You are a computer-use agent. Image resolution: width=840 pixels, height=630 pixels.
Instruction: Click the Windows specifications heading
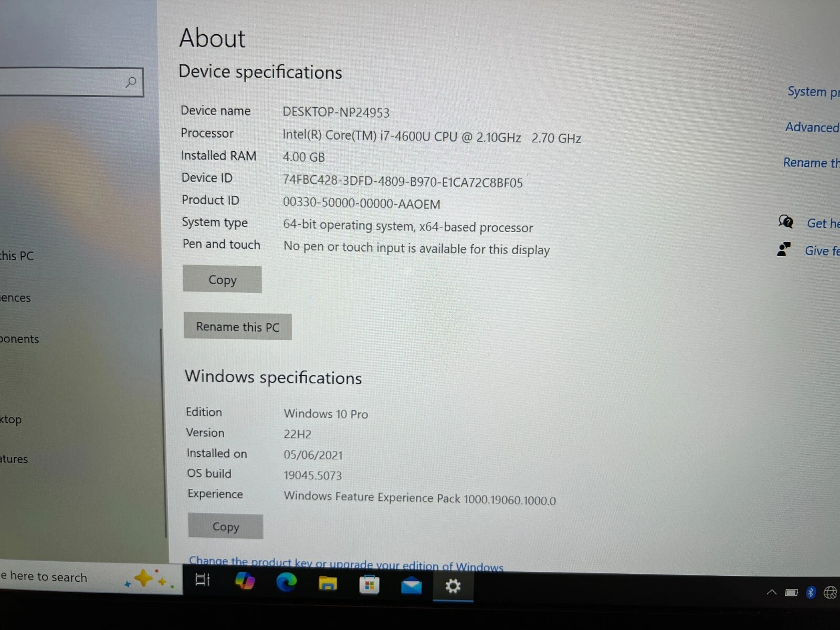click(x=274, y=377)
